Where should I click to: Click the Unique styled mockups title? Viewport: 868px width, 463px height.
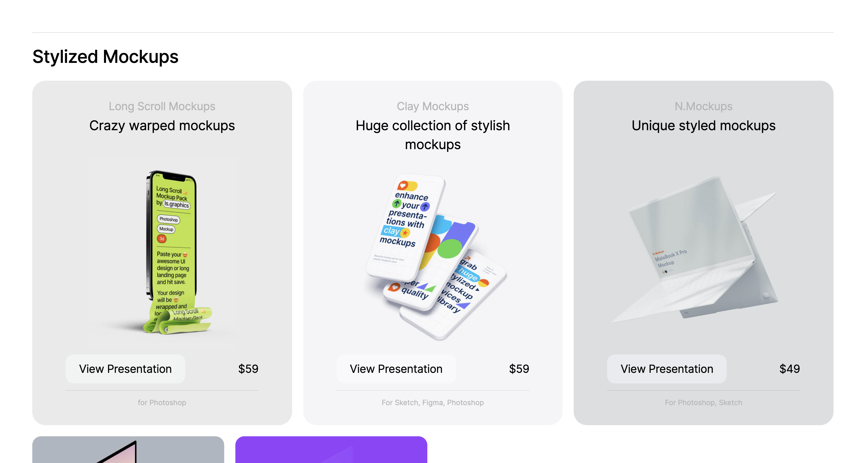click(x=703, y=126)
